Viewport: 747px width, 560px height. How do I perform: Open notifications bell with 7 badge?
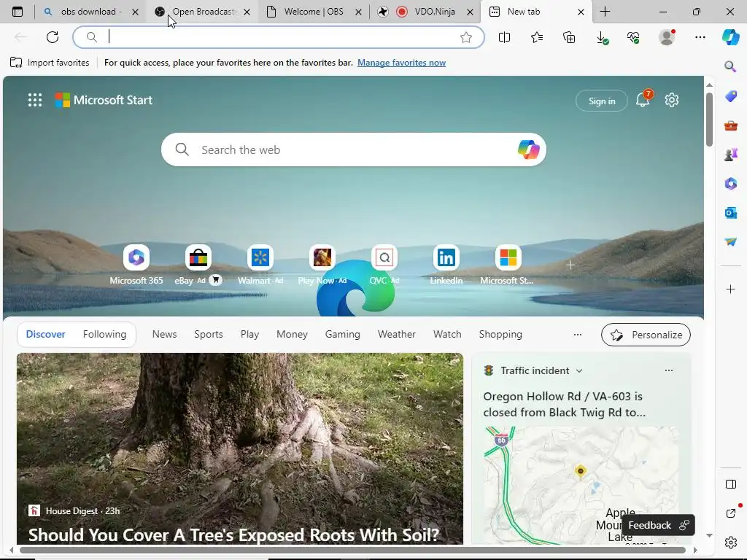point(643,99)
